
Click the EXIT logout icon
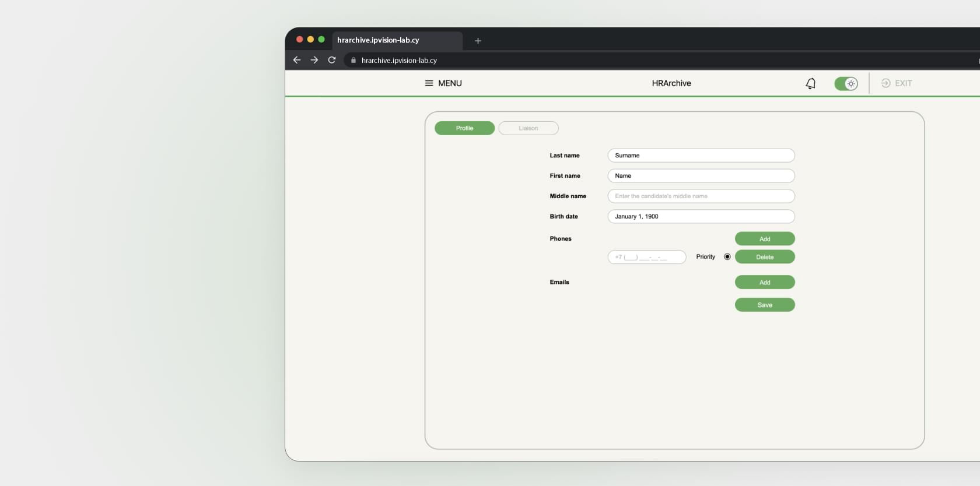point(885,83)
